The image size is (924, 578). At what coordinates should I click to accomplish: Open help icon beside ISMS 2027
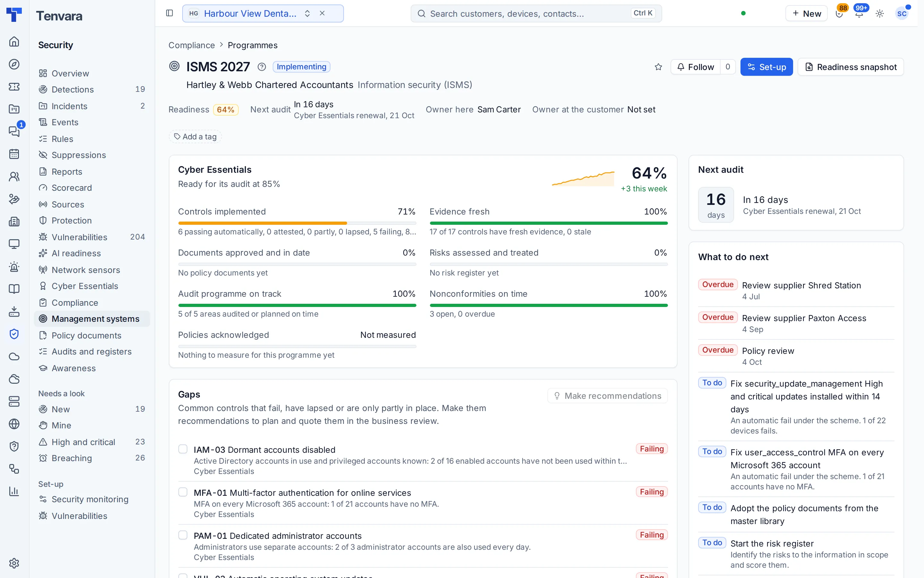click(261, 67)
